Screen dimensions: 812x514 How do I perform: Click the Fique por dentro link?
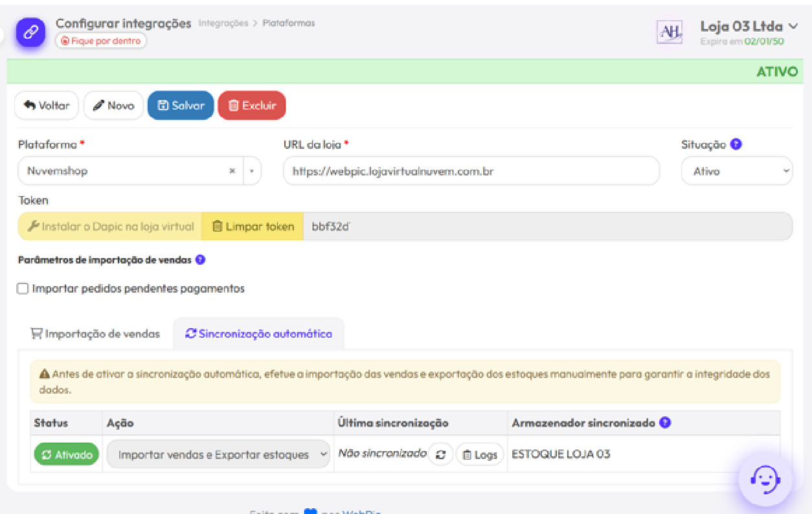tap(100, 40)
